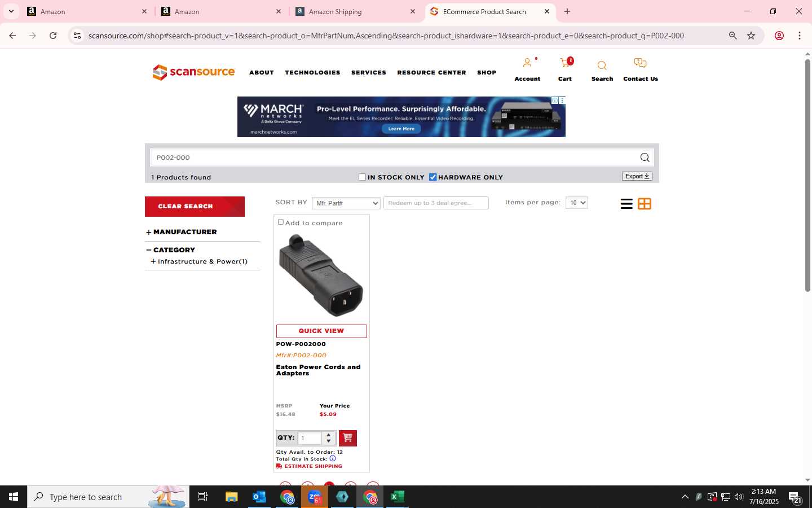812x508 pixels.
Task: Open the Technologies menu
Action: coord(312,72)
